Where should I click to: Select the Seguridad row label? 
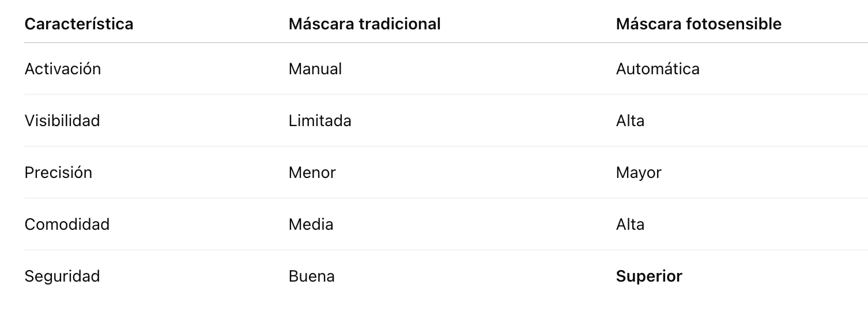(62, 276)
